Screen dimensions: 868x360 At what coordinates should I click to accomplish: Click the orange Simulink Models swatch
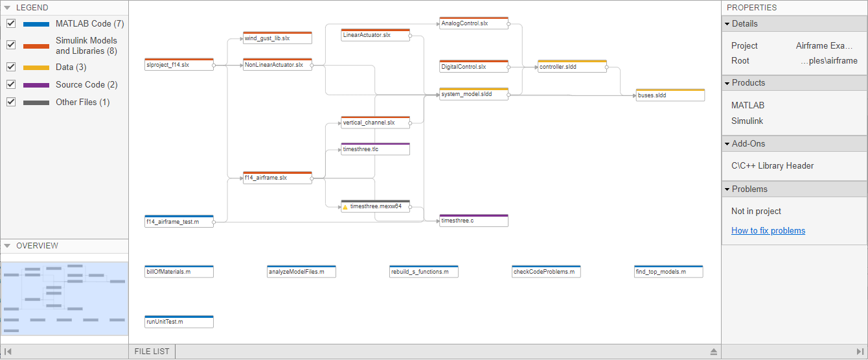click(36, 45)
